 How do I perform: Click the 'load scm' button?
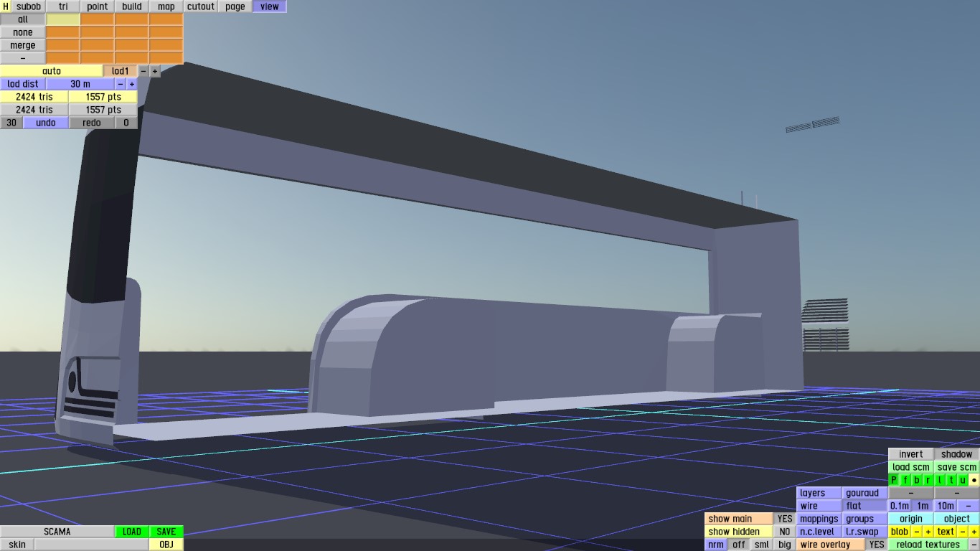pos(911,467)
